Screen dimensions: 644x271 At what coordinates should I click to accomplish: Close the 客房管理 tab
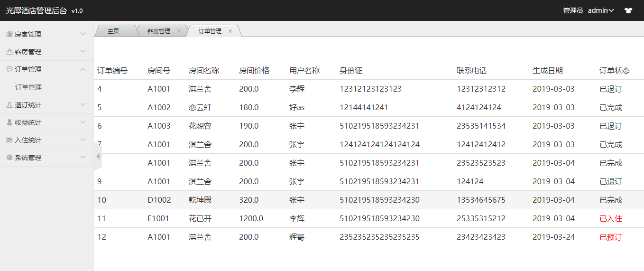(179, 31)
